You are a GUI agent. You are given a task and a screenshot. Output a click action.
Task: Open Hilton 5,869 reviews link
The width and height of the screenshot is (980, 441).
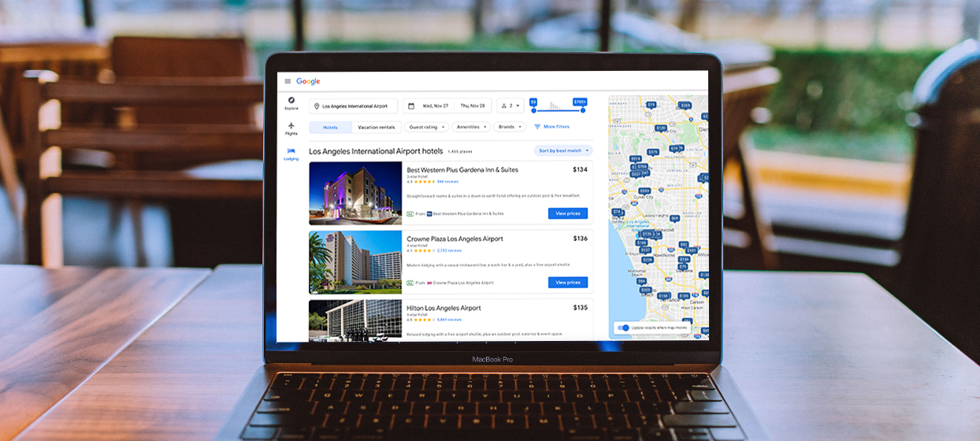pyautogui.click(x=449, y=320)
